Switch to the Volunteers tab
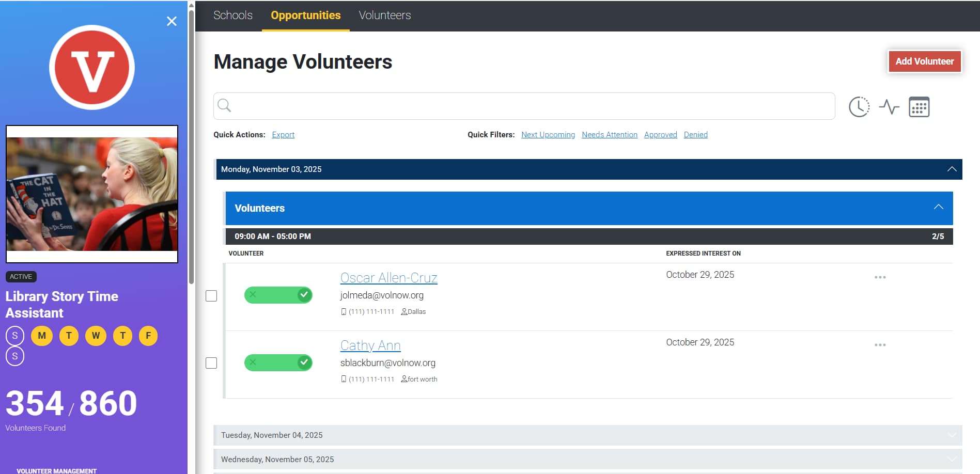This screenshot has width=980, height=474. (384, 15)
